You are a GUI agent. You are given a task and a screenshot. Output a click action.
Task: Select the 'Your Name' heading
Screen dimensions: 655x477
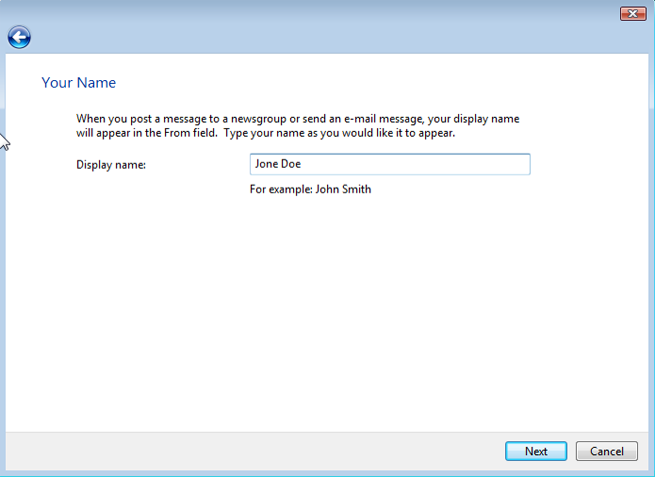coord(78,83)
